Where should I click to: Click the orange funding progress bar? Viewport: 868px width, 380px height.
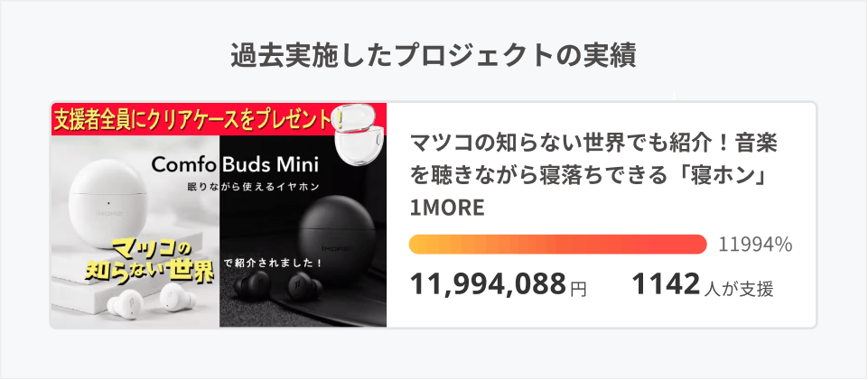tap(557, 245)
